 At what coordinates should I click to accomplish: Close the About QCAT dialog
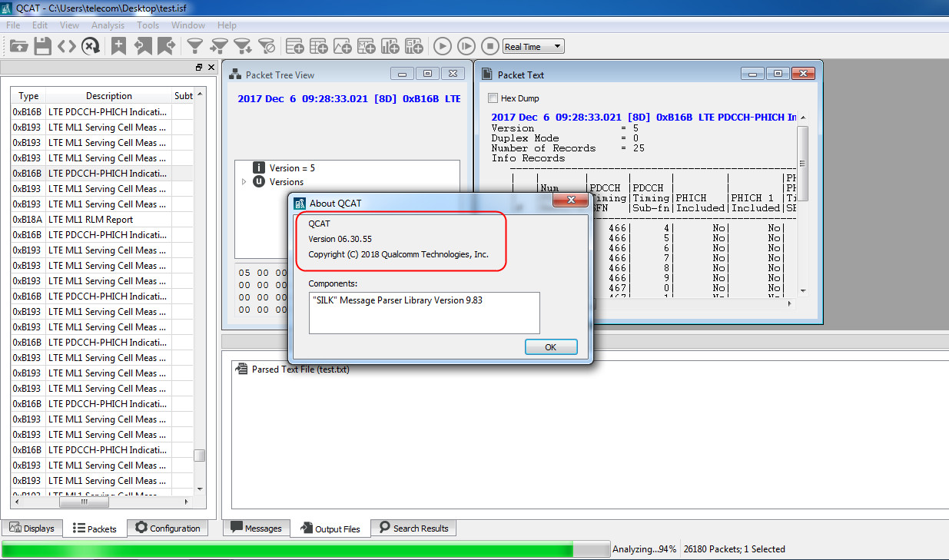570,201
